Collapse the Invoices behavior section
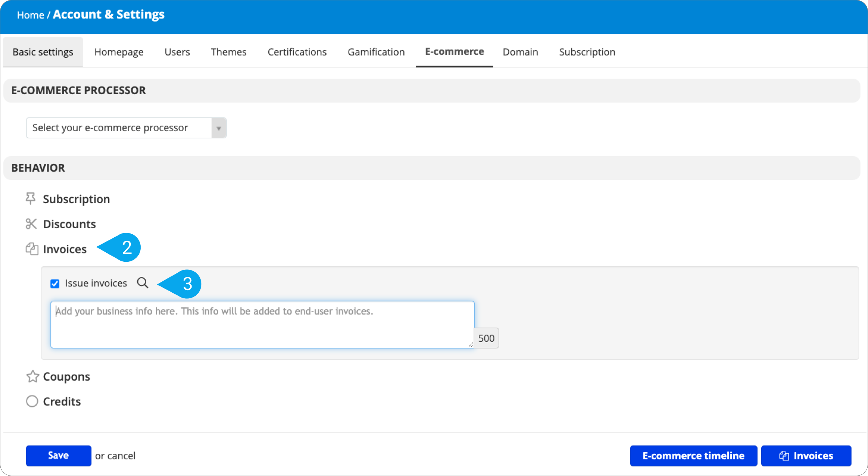 [x=65, y=249]
